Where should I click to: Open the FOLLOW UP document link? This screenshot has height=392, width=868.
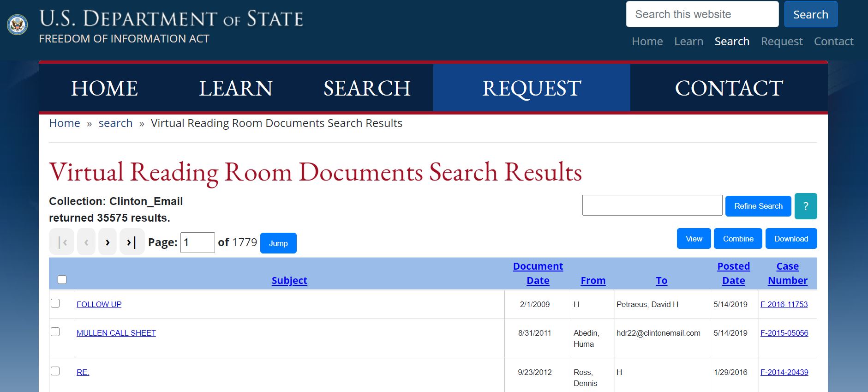click(x=99, y=304)
